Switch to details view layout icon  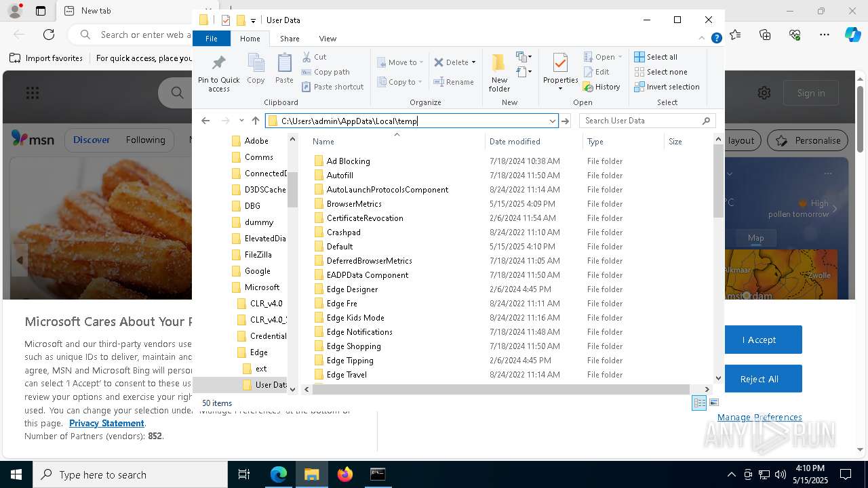tap(699, 403)
